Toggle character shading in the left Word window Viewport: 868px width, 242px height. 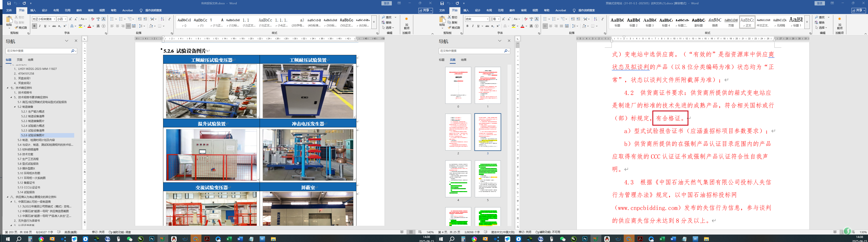pos(98,26)
